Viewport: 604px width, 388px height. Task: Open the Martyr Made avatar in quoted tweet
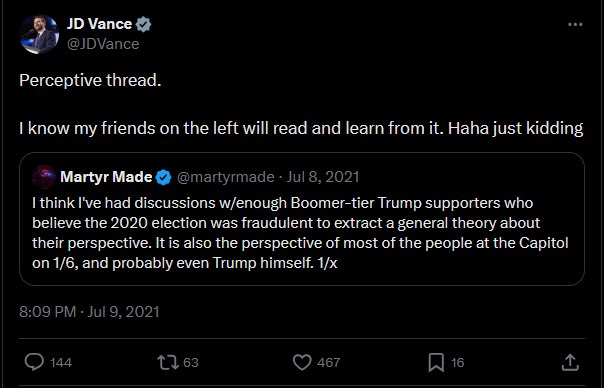tap(44, 177)
